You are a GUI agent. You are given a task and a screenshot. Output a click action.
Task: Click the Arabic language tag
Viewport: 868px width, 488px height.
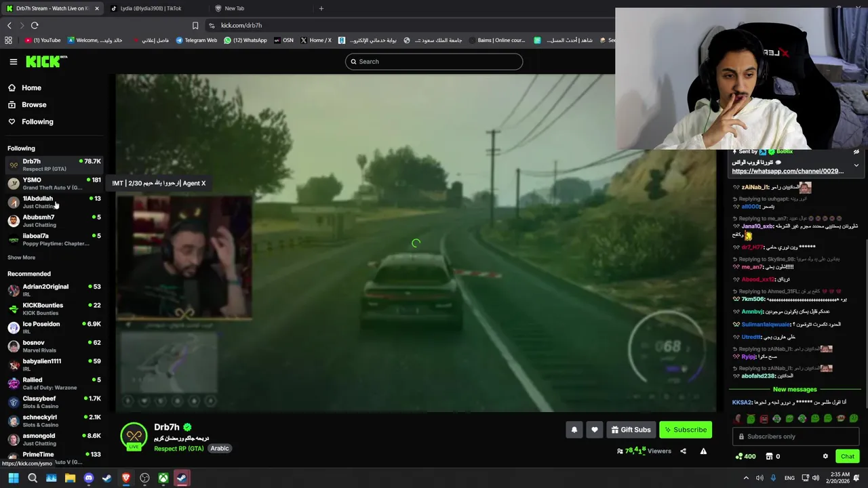click(x=219, y=449)
